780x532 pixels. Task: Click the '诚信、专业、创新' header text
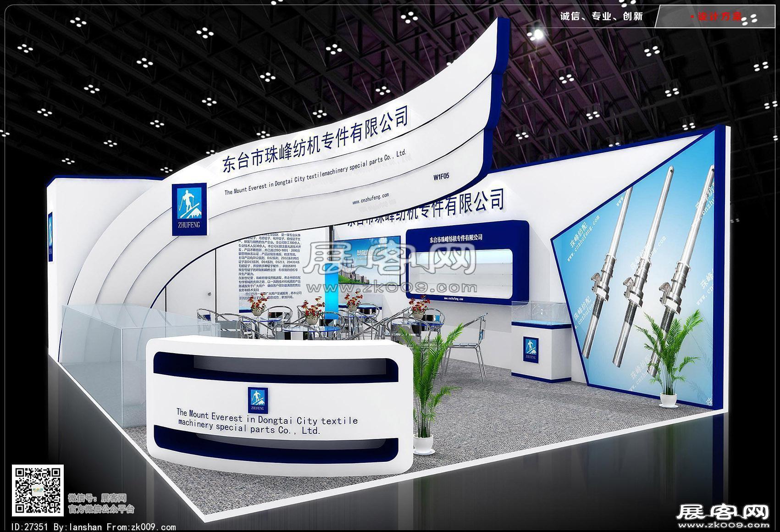601,17
